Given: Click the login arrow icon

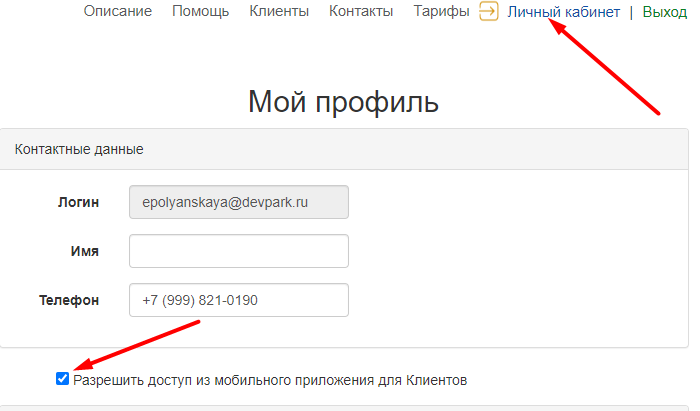Looking at the screenshot, I should [x=488, y=11].
